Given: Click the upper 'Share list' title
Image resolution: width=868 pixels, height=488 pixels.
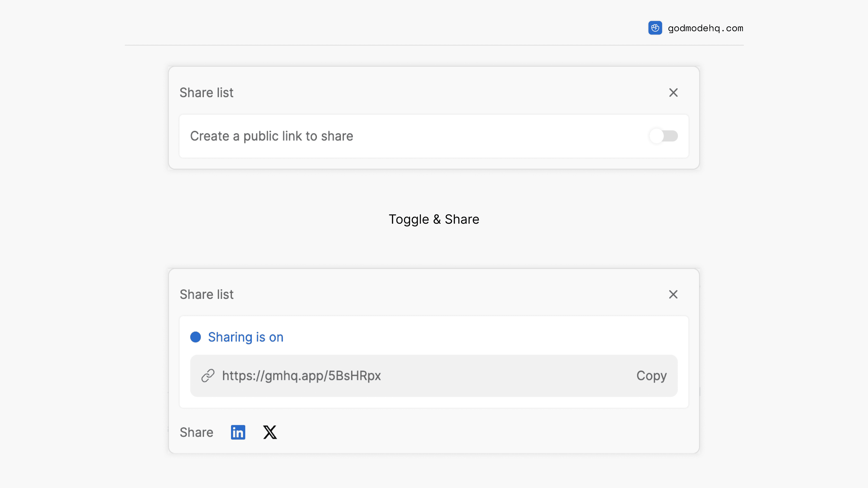Looking at the screenshot, I should click(206, 93).
